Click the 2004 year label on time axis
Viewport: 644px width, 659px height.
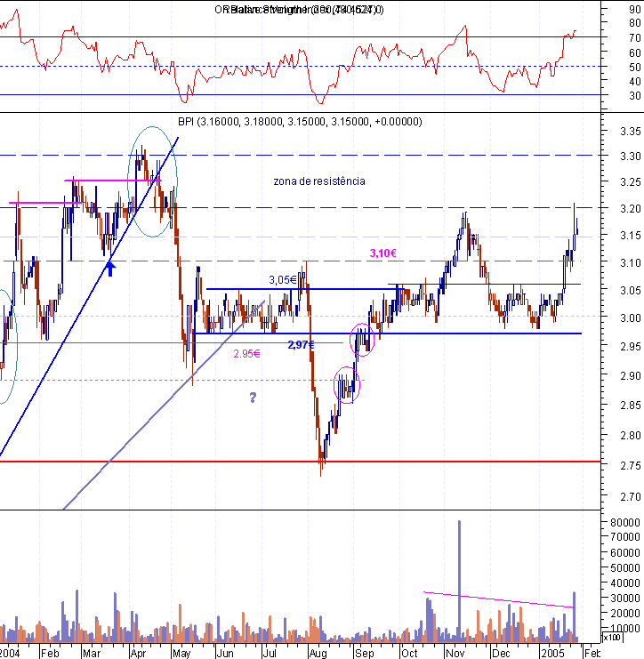(x=9, y=653)
